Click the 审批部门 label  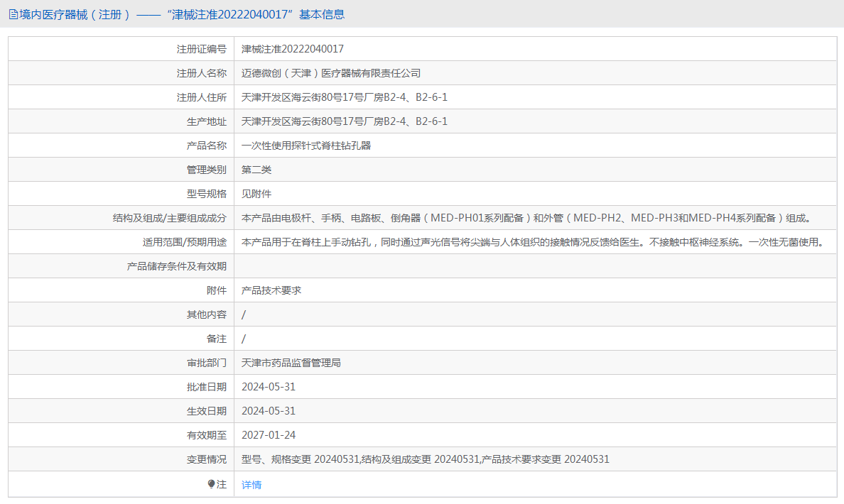pyautogui.click(x=207, y=363)
